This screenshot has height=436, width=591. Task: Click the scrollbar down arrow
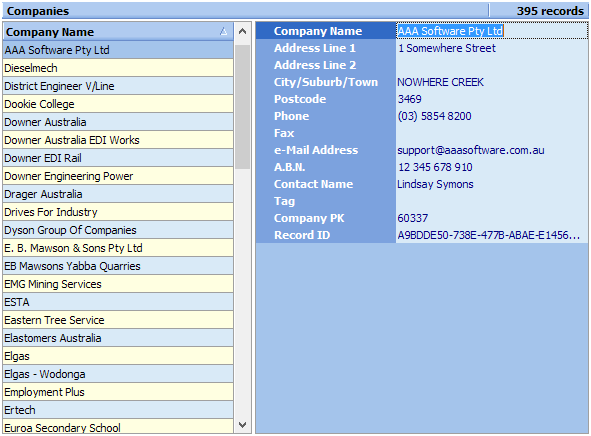(x=243, y=425)
